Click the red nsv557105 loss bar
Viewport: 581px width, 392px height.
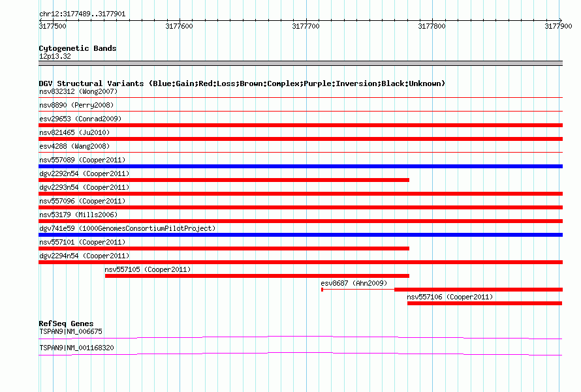(x=257, y=276)
